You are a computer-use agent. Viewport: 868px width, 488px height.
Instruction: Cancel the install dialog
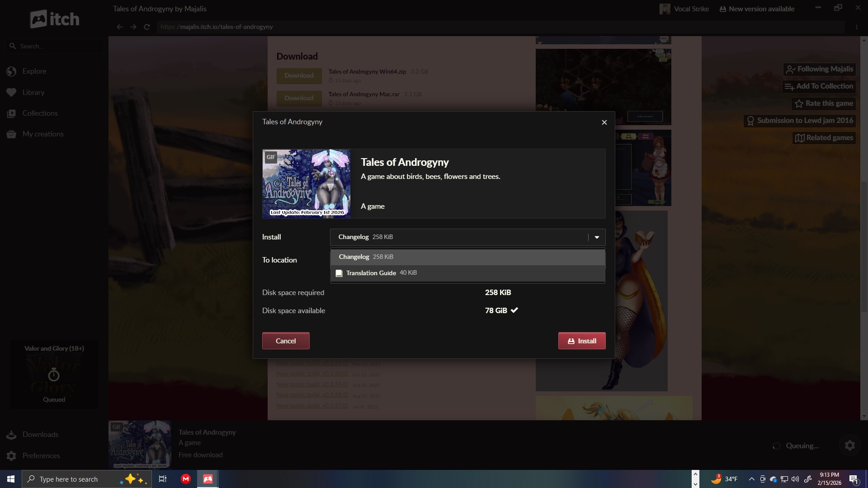(x=286, y=341)
